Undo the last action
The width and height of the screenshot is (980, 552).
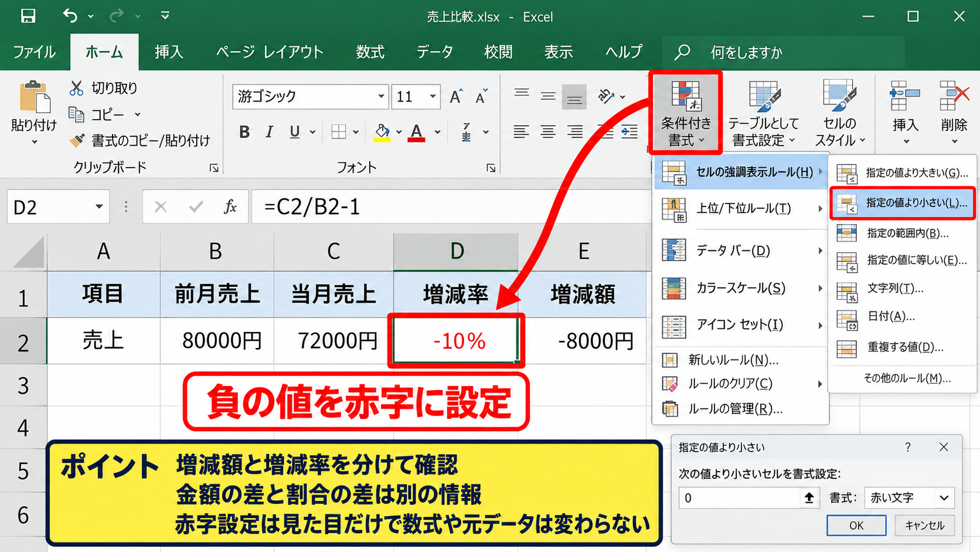[70, 16]
